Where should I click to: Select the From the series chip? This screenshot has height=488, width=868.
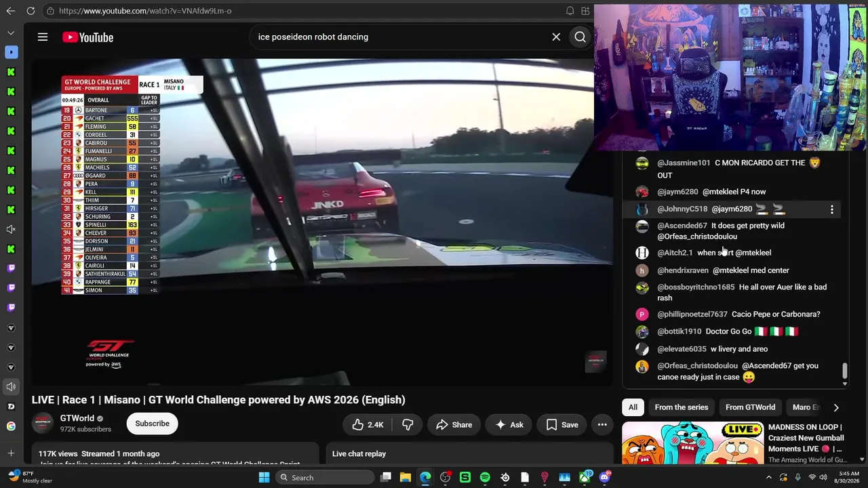click(682, 407)
